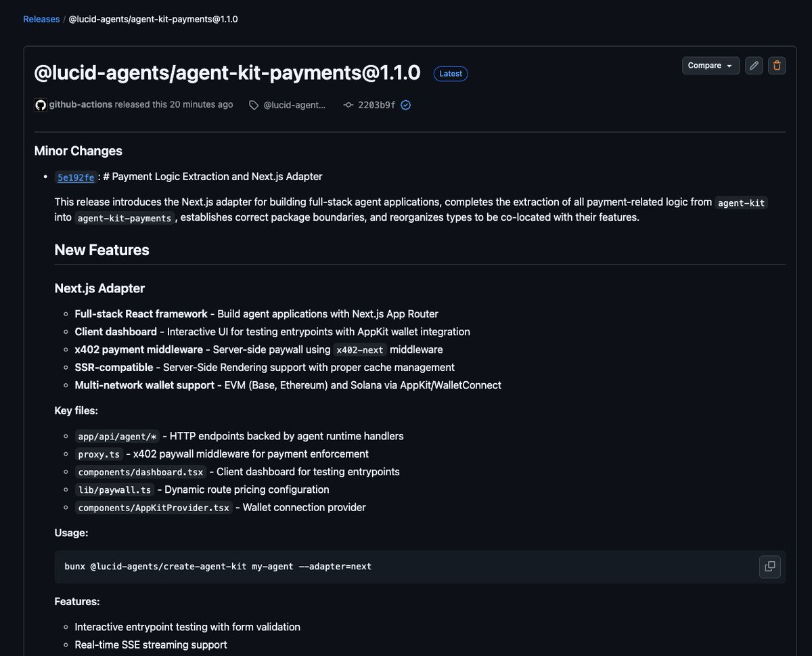Click the verified commit checkmark badge
This screenshot has width=812, height=656.
click(406, 105)
